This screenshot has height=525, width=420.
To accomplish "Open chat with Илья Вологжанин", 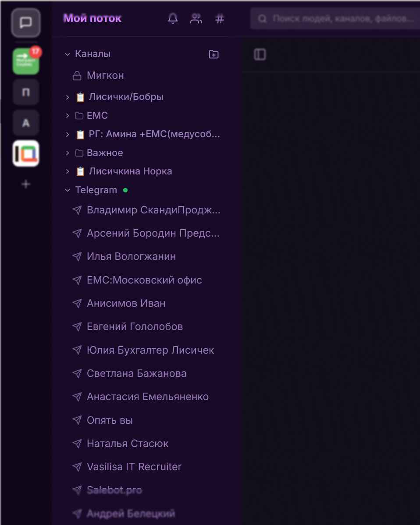I will (131, 256).
